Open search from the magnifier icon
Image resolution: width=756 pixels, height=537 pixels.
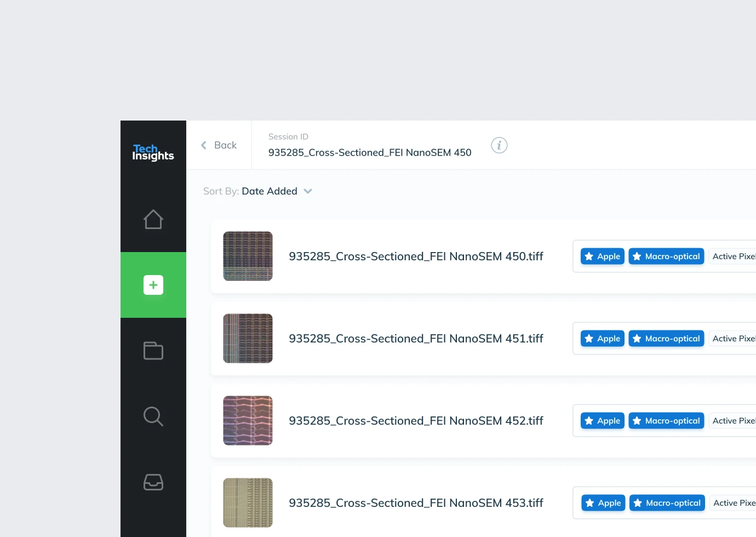(153, 416)
